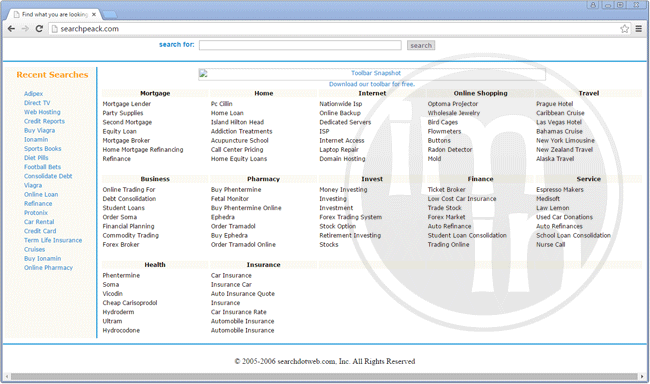
Task: Bookmark the page with the star icon
Action: [625, 29]
